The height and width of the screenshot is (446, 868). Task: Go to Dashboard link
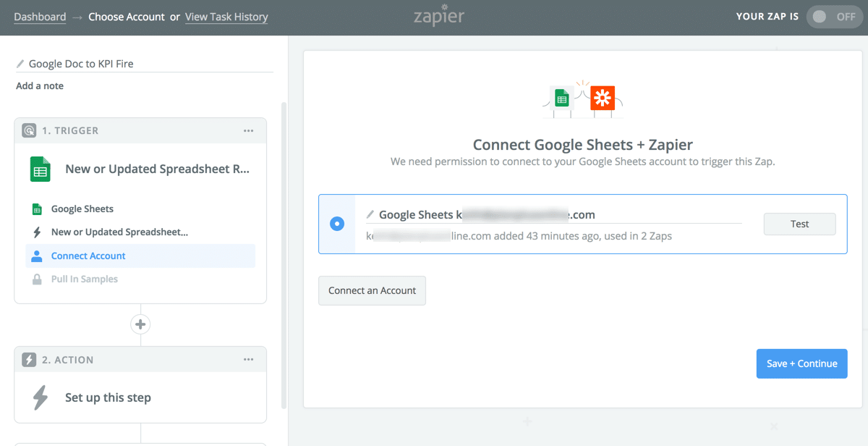[x=40, y=17]
